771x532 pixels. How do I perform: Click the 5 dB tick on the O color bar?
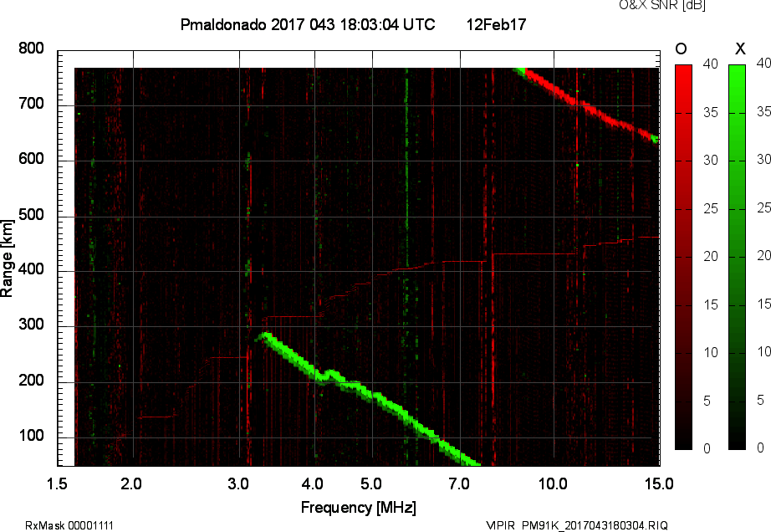(x=707, y=402)
